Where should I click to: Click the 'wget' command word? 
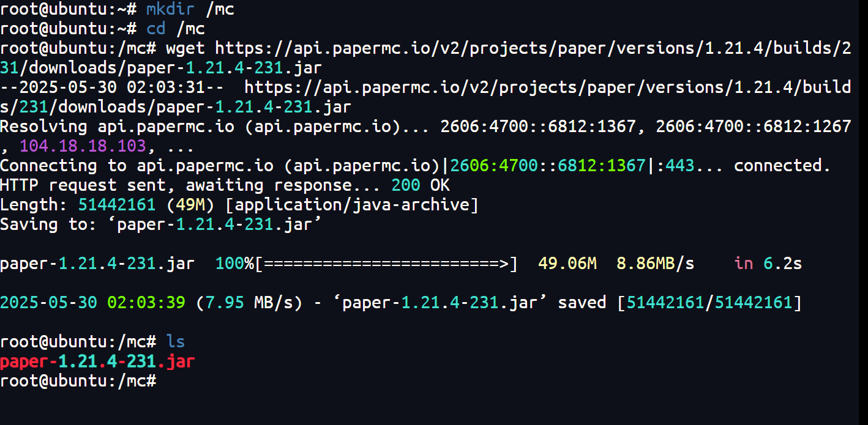pos(185,48)
